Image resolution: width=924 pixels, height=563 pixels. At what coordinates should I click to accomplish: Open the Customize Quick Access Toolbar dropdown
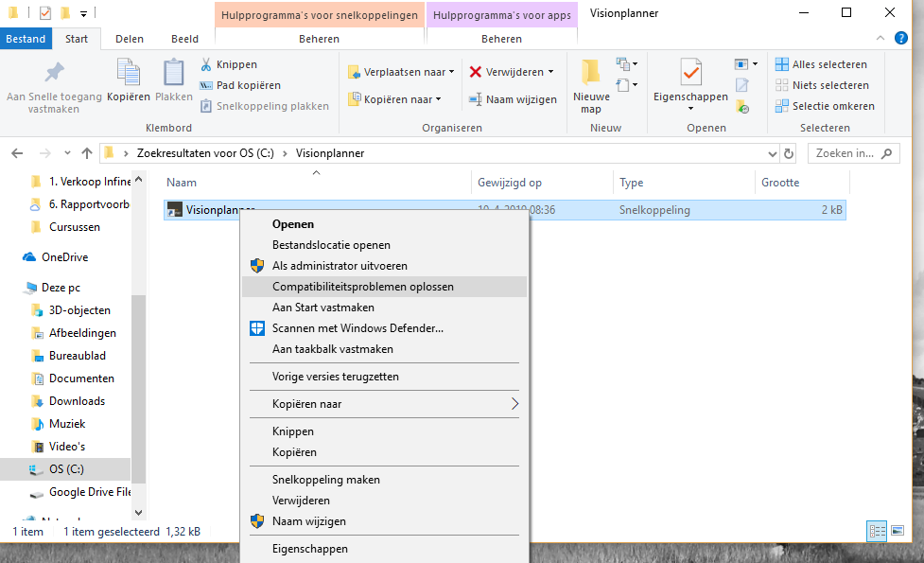pos(83,13)
